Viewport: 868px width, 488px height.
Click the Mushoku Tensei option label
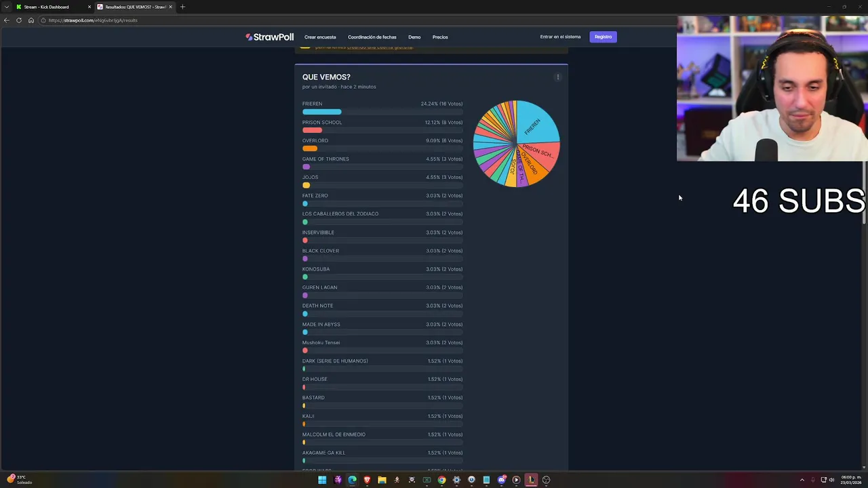(321, 343)
